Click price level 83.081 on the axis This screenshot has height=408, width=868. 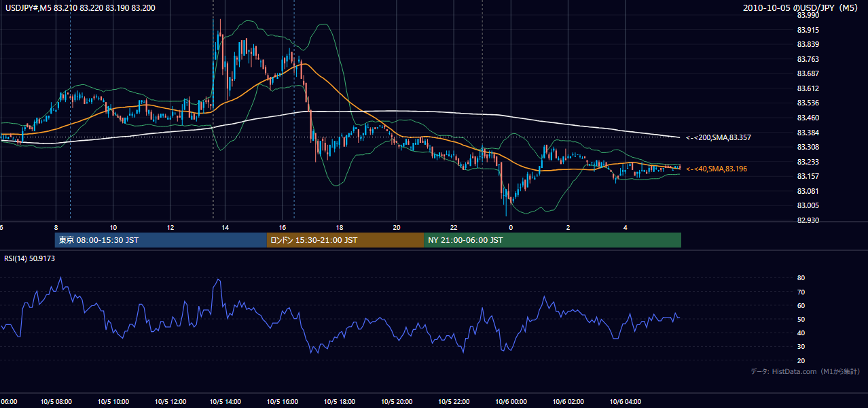click(807, 191)
